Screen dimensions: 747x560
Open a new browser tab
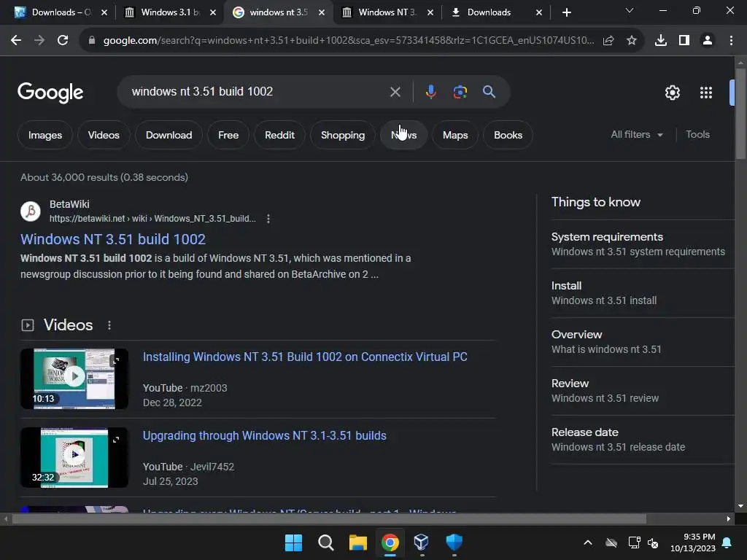coord(566,12)
